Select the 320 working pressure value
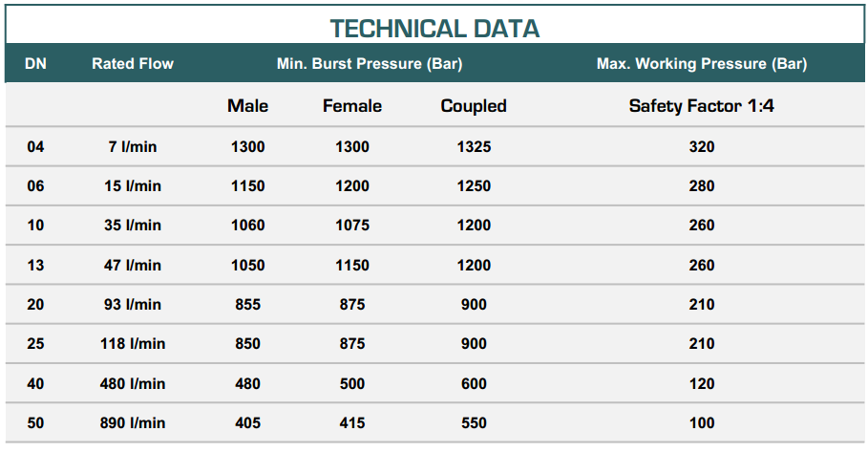This screenshot has height=453, width=868. [701, 147]
